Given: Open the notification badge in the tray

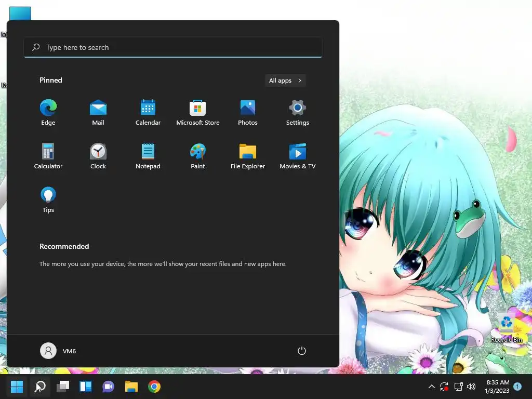Looking at the screenshot, I should (x=517, y=386).
